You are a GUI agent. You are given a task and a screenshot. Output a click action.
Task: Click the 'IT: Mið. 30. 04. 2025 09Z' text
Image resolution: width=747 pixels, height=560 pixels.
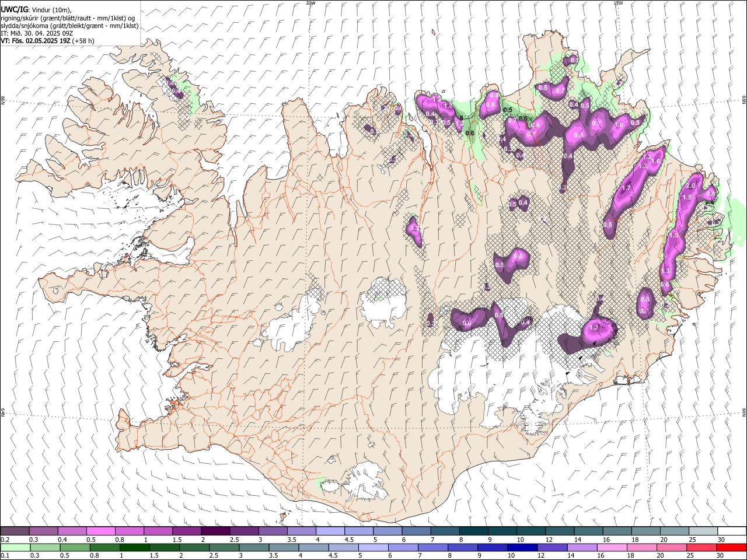click(37, 33)
